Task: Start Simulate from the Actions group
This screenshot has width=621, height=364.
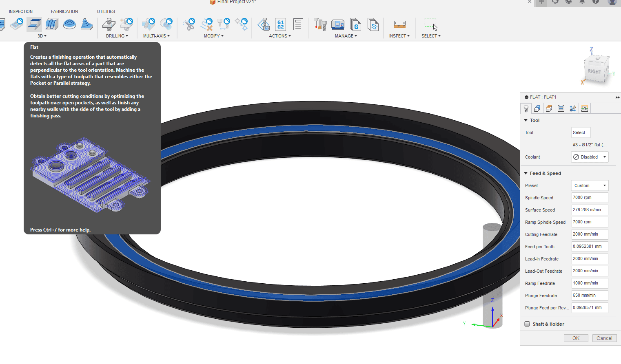Action: [x=264, y=24]
